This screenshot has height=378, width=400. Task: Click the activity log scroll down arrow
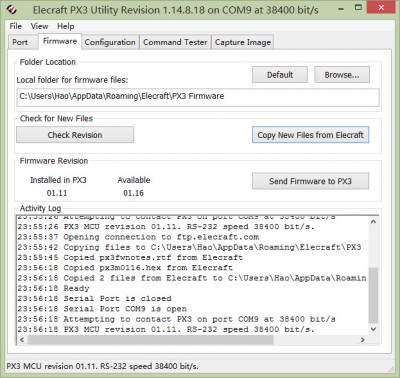[373, 329]
